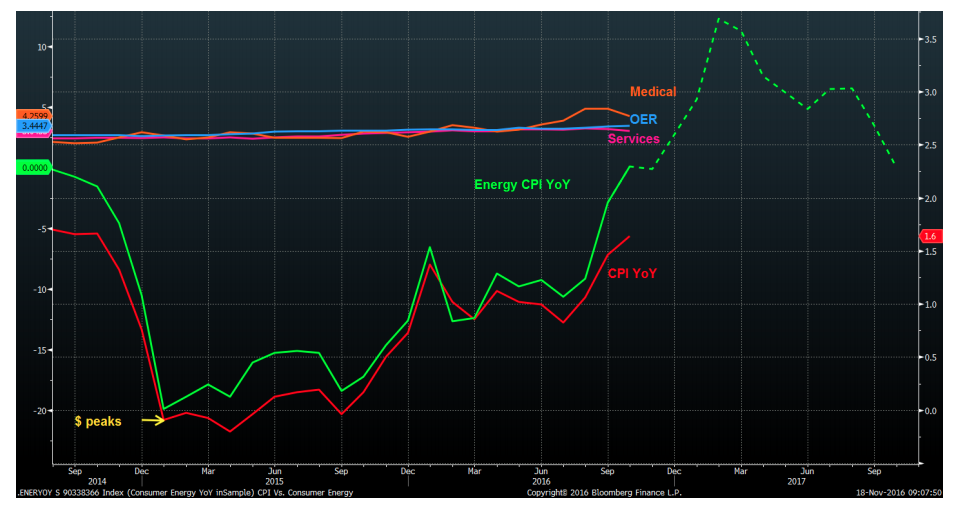The width and height of the screenshot is (954, 512).
Task: Select the OER series label
Action: pos(643,119)
